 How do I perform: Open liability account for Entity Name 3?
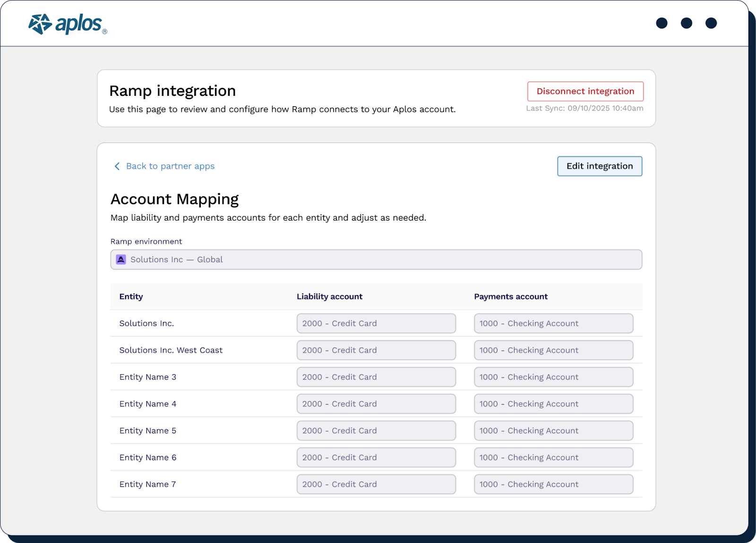tap(376, 377)
